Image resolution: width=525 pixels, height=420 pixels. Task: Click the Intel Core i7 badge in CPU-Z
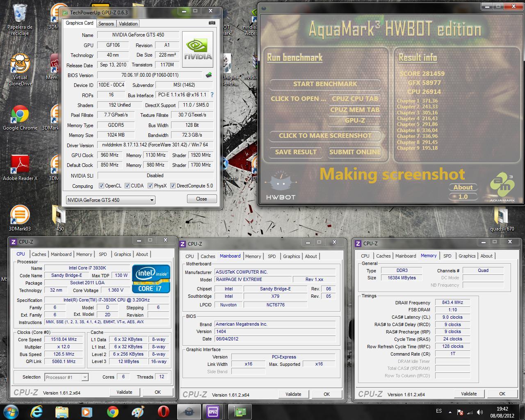(151, 279)
